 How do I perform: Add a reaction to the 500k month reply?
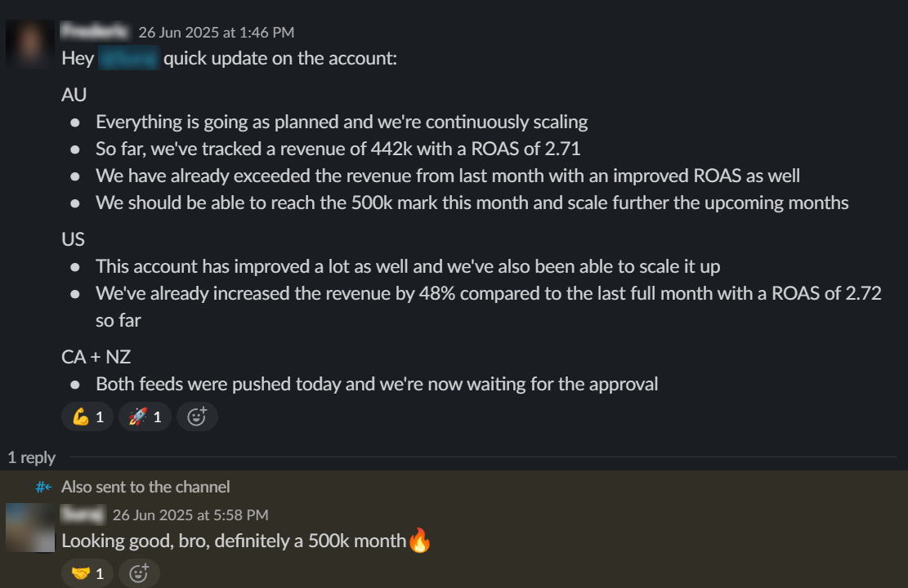click(x=139, y=573)
